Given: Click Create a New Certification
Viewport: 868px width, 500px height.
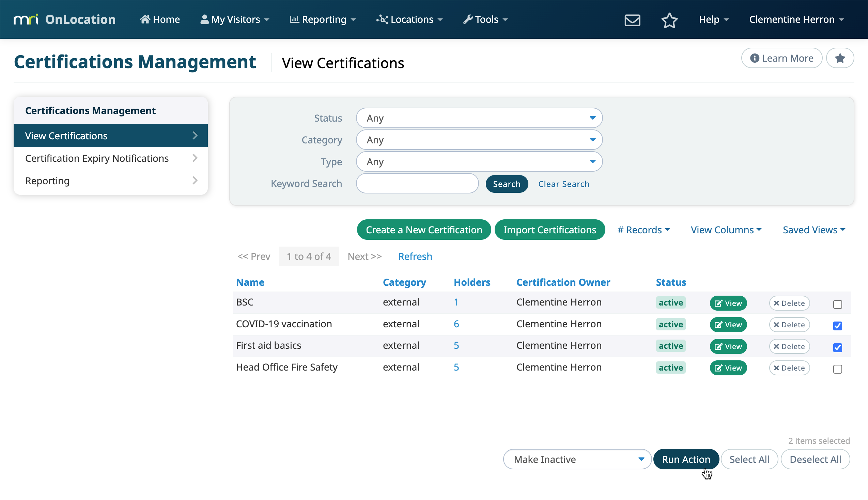Looking at the screenshot, I should point(424,230).
